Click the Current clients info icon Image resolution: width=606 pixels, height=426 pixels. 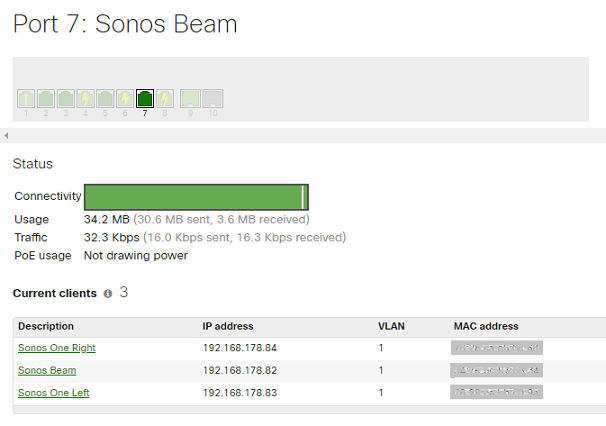pyautogui.click(x=108, y=294)
